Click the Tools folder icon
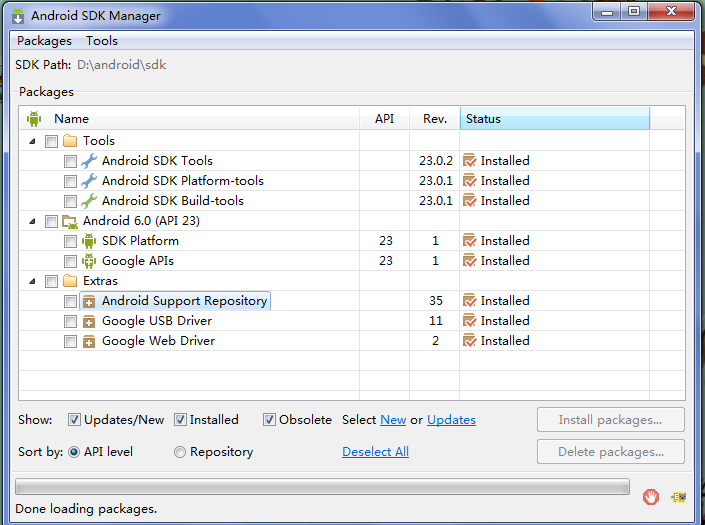This screenshot has height=525, width=705. (x=70, y=141)
